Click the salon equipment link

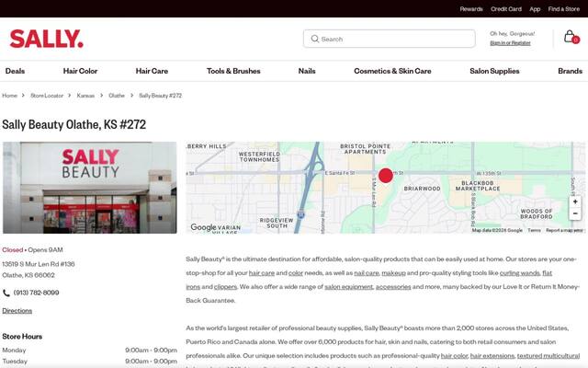click(x=349, y=287)
